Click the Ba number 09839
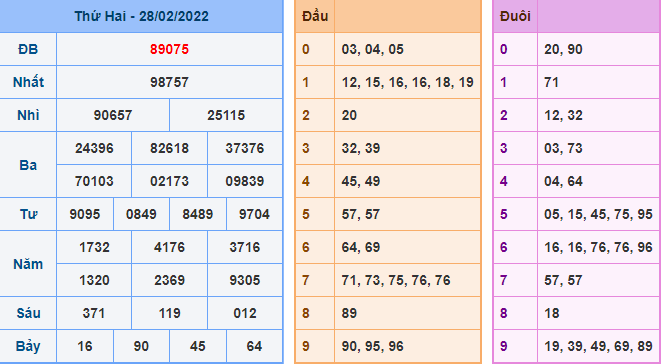The image size is (661, 364). pos(245,181)
